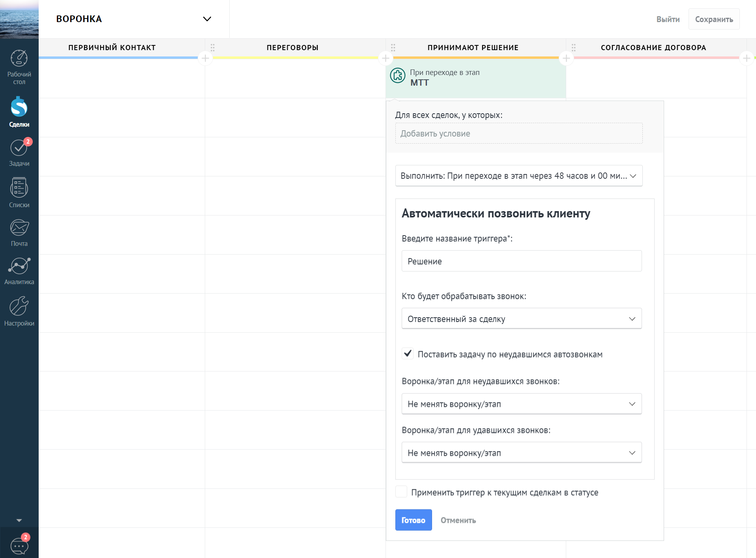Click Отменить to cancel trigger
The width and height of the screenshot is (756, 558).
click(458, 520)
